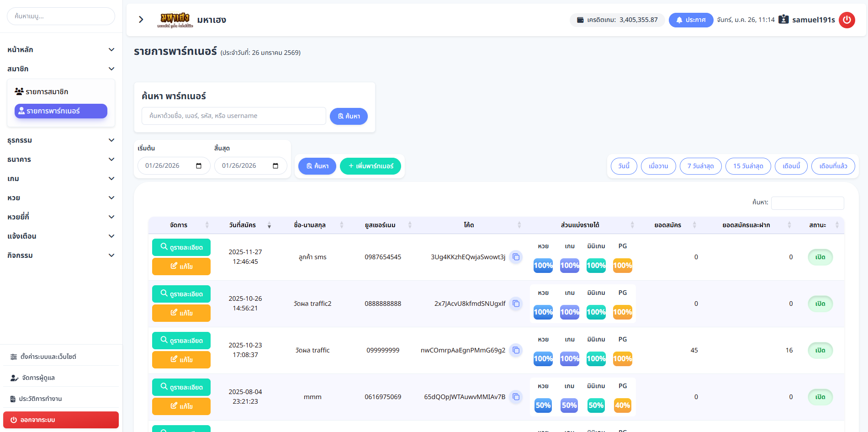Image resolution: width=868 pixels, height=432 pixels.
Task: Click the 100% PG share badge, first row
Action: 622,266
